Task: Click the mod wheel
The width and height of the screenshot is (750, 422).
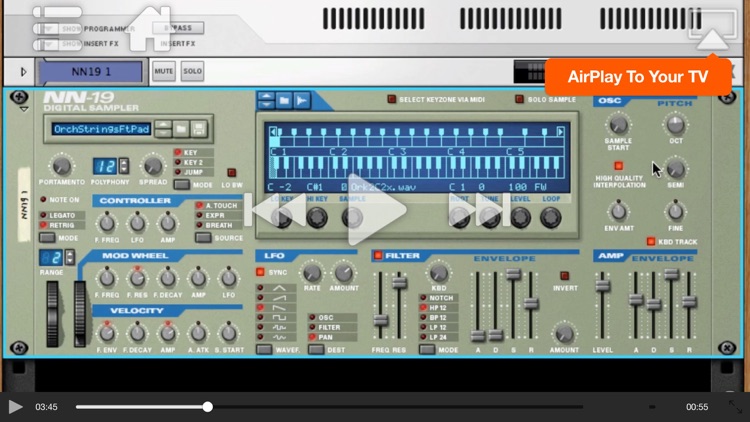Action: 79,314
